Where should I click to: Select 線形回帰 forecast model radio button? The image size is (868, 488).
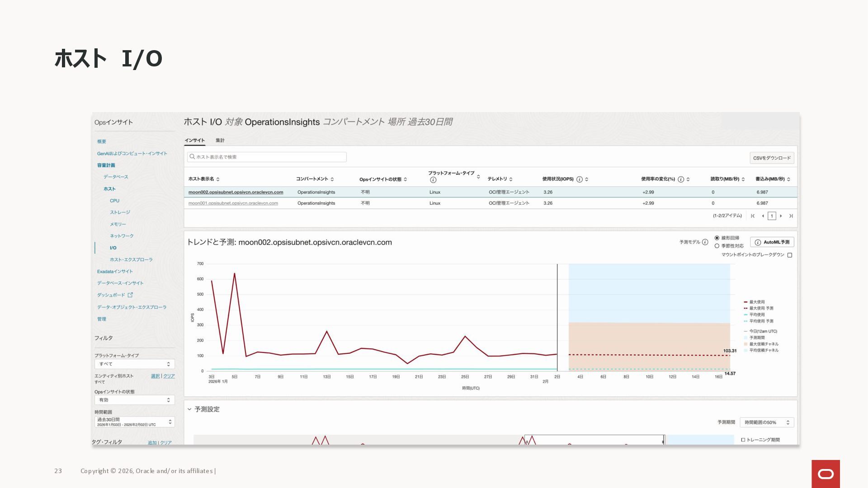click(x=717, y=238)
